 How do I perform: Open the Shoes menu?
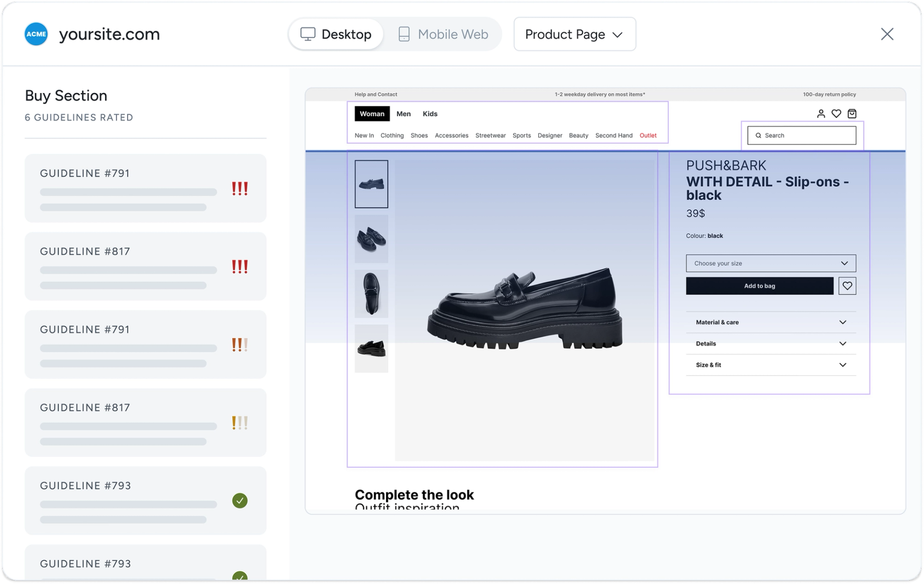tap(419, 135)
